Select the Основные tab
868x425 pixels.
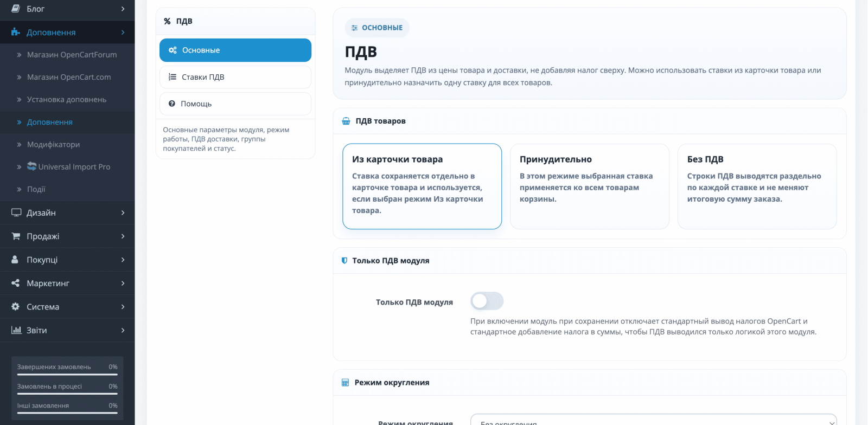click(x=235, y=50)
